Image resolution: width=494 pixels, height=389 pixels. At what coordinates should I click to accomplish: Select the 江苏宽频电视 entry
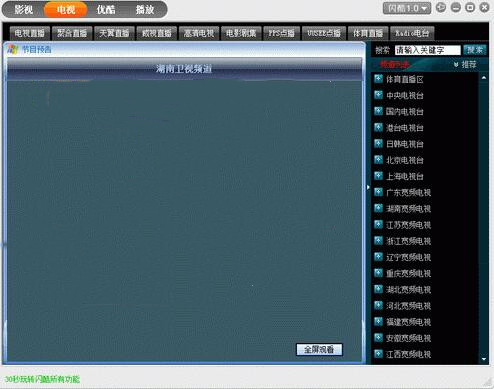pos(408,225)
